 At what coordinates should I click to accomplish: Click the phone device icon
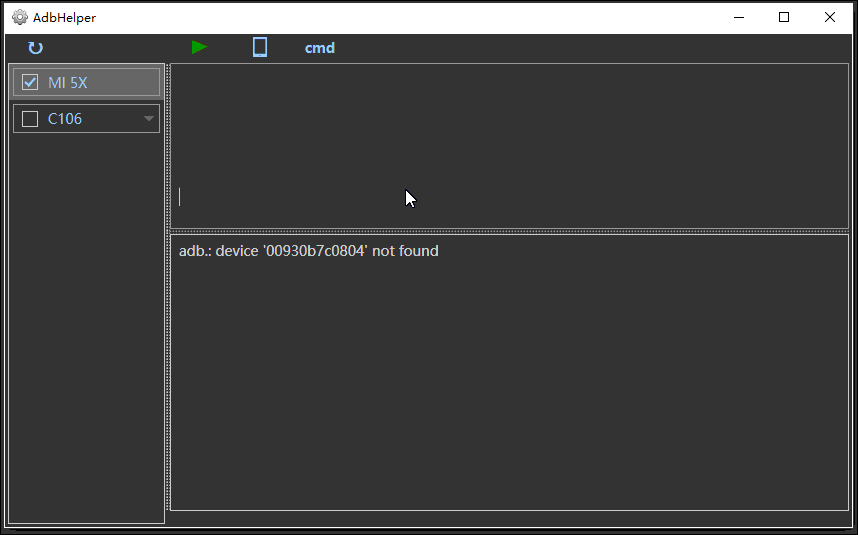260,48
